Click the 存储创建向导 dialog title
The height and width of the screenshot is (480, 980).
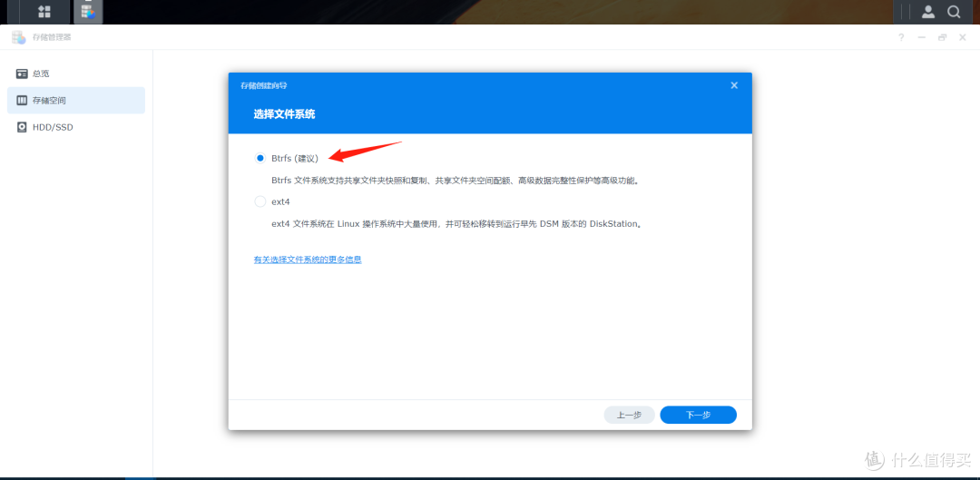[x=264, y=85]
